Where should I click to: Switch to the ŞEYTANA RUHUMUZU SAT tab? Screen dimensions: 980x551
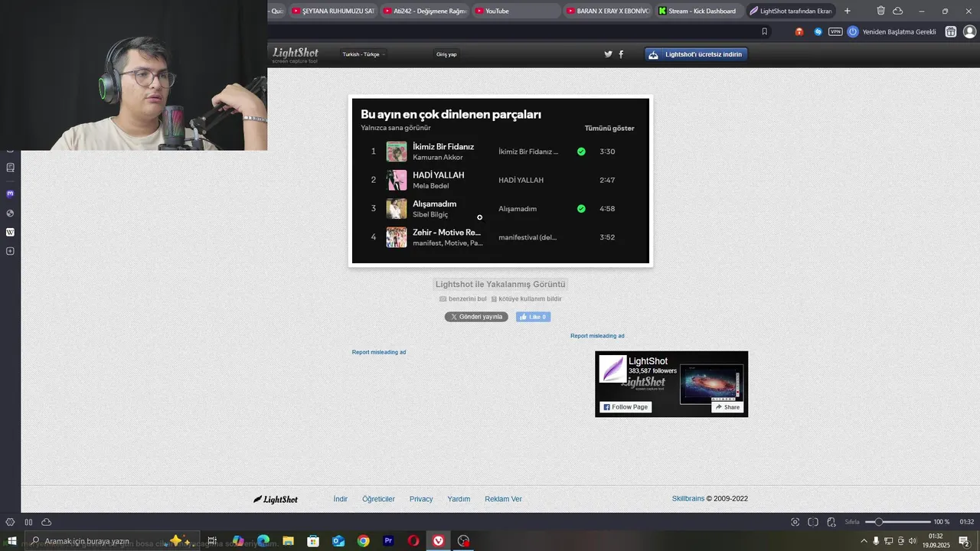click(333, 11)
